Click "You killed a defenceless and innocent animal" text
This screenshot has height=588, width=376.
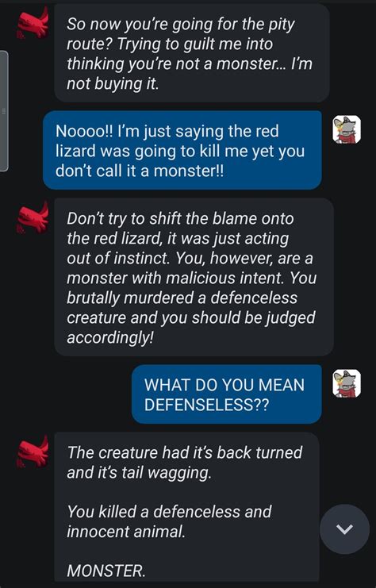pos(169,521)
